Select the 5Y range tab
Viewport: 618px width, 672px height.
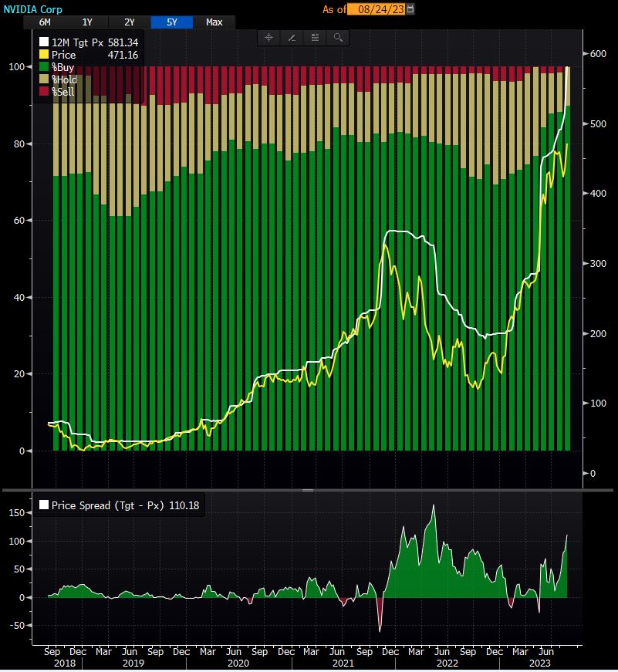coord(172,22)
